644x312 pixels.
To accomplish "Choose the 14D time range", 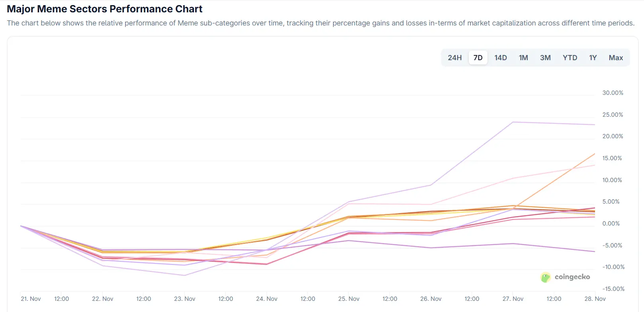I will click(501, 58).
